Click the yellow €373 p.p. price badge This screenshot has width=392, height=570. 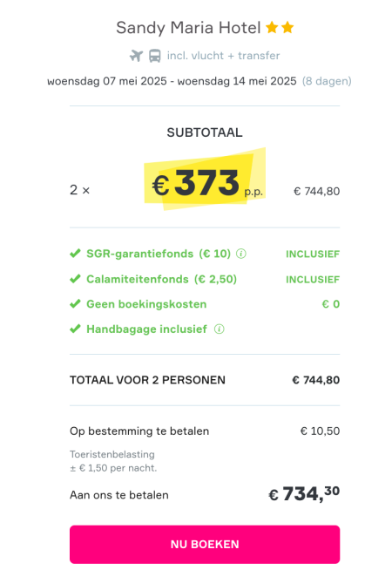[205, 180]
